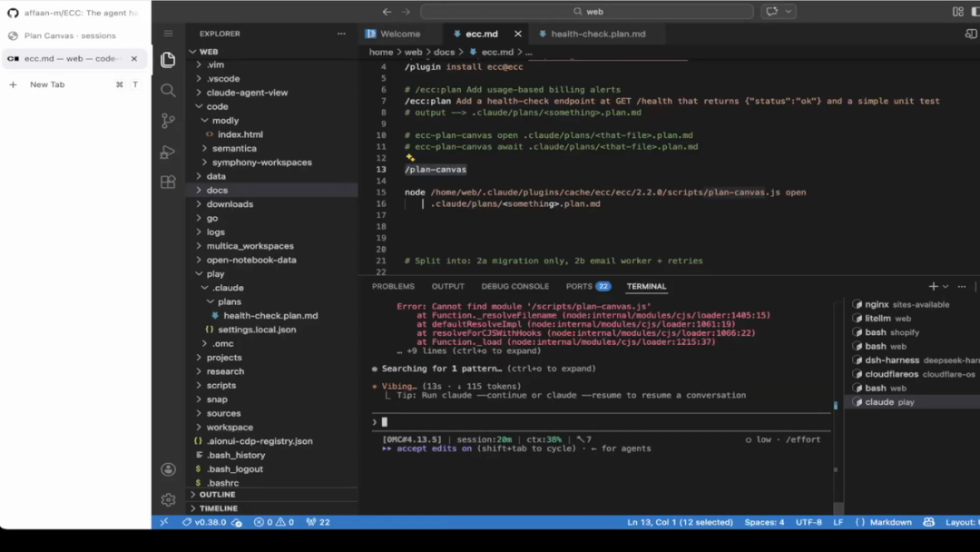Open the Source Control view icon
The image size is (980, 552).
pos(168,121)
